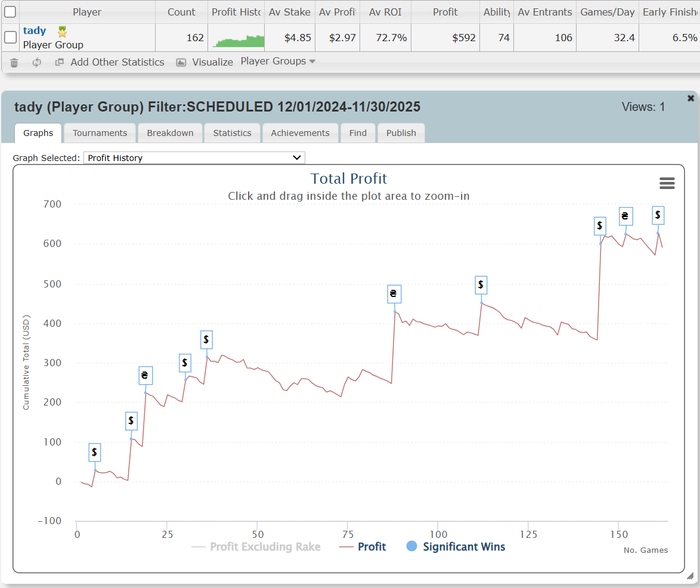Click the last $ marker near game 161
700x588 pixels.
(x=658, y=216)
